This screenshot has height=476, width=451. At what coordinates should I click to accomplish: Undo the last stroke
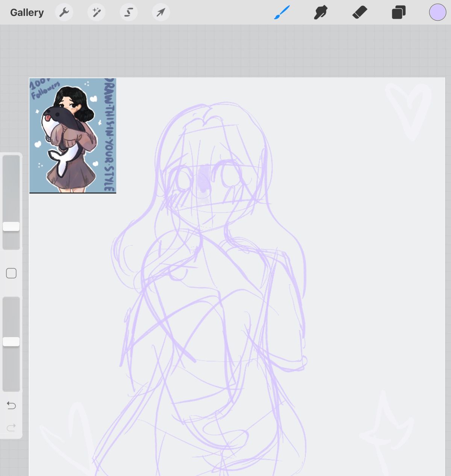coord(11,405)
